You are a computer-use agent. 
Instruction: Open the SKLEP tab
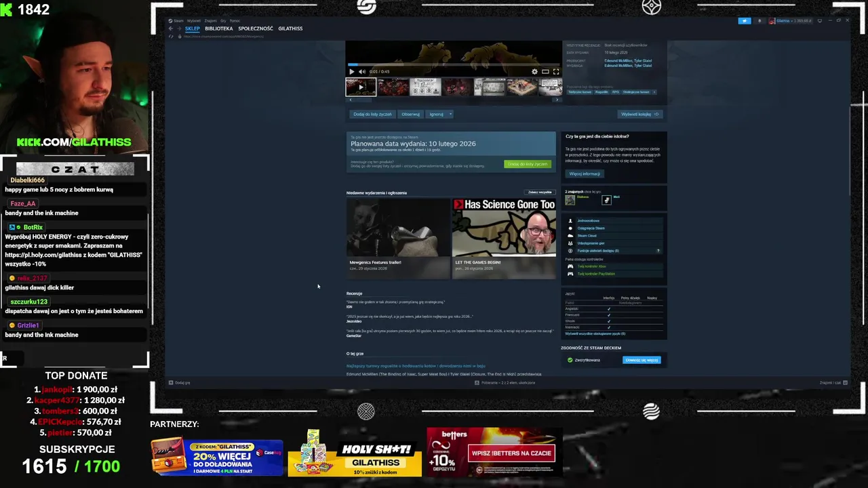click(193, 28)
